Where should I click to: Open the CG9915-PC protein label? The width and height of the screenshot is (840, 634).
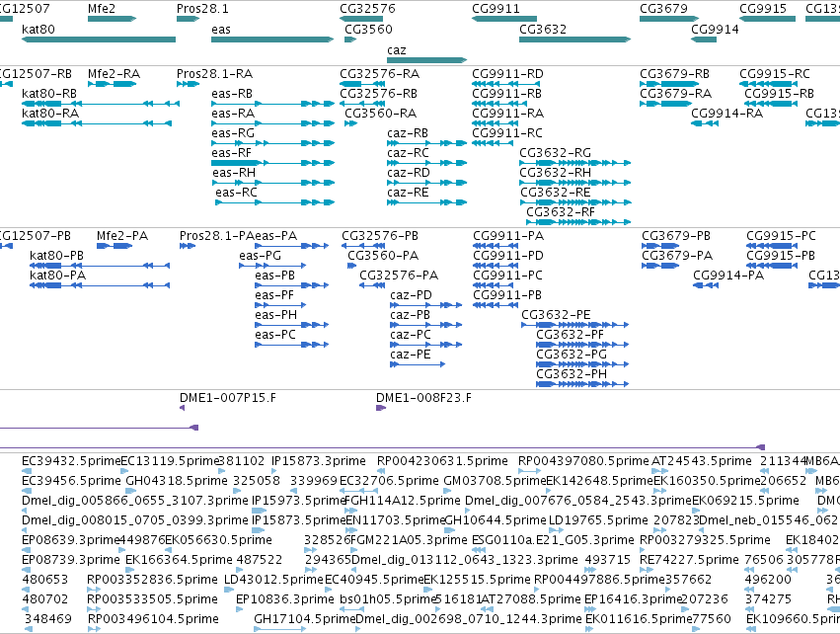click(781, 236)
